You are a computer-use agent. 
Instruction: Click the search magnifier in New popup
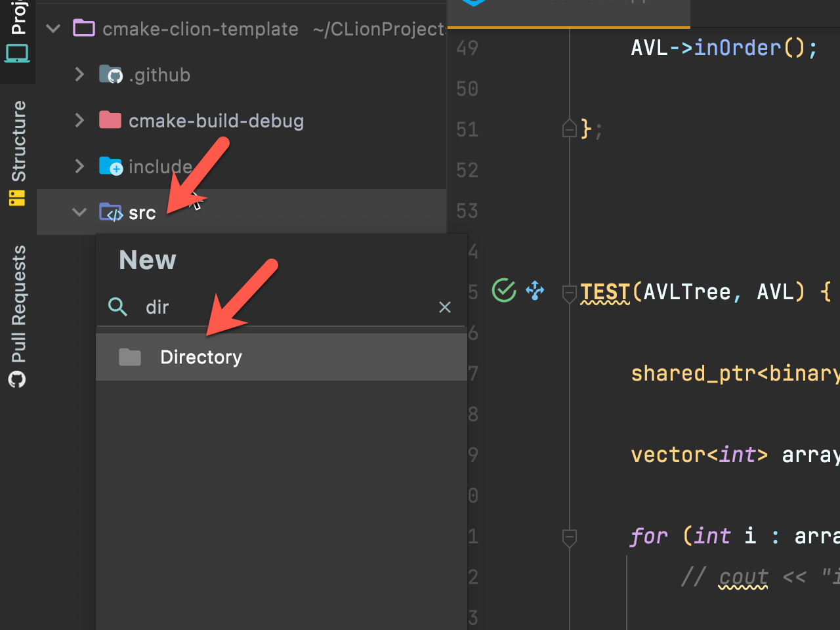point(117,306)
